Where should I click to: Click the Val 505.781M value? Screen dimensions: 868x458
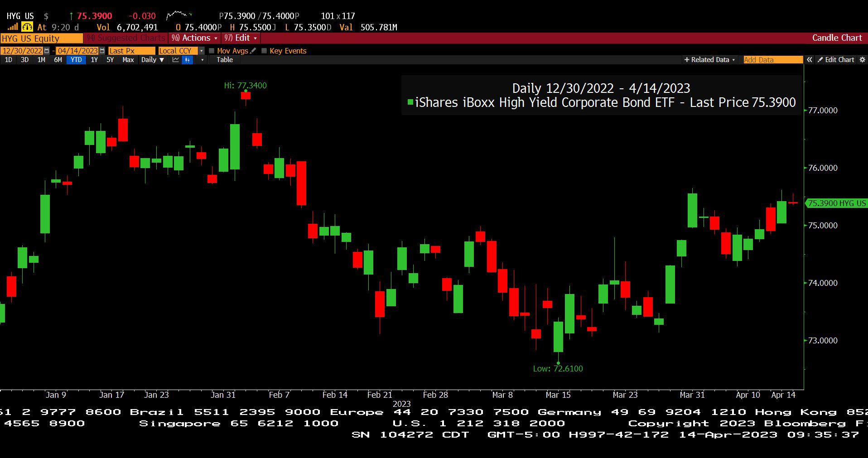coord(368,27)
